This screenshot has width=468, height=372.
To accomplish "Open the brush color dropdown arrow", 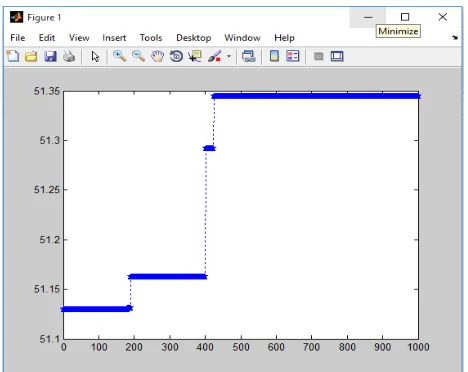I will (229, 56).
